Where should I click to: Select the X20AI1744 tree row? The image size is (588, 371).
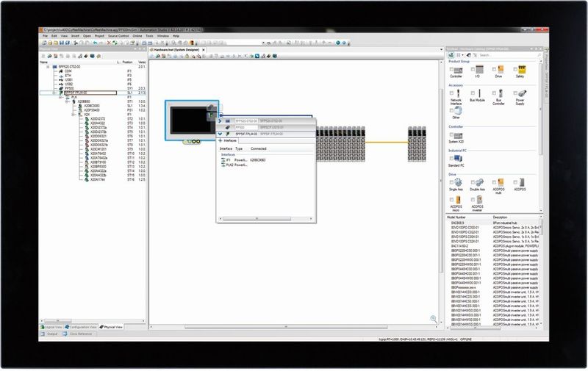(x=93, y=180)
